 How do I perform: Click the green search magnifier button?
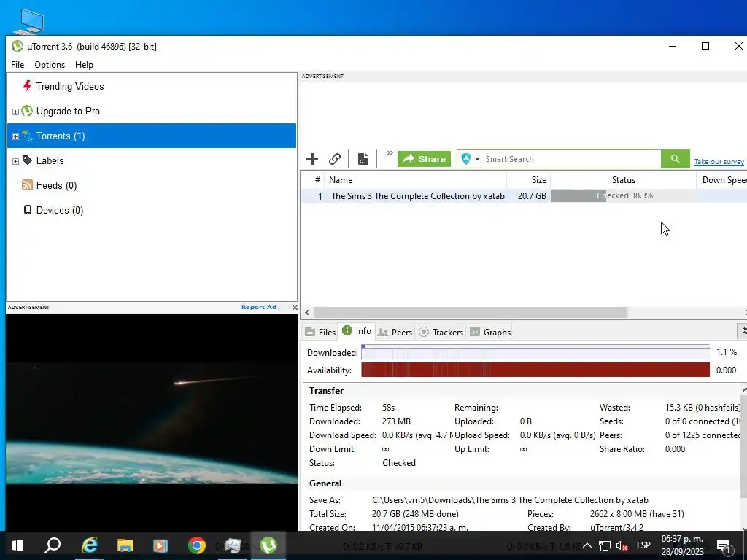675,159
